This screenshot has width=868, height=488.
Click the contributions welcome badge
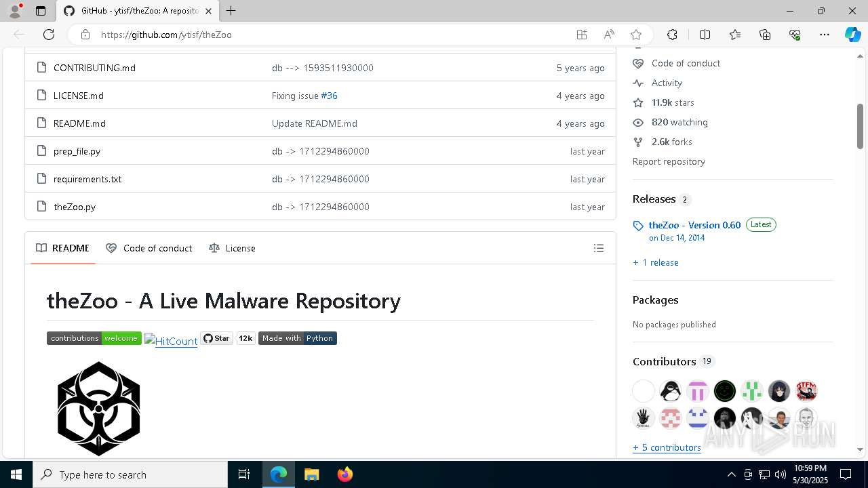tap(94, 338)
